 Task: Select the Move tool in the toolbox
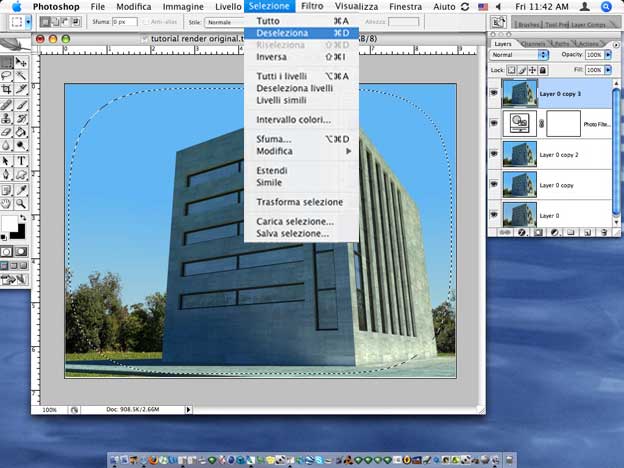[22, 62]
